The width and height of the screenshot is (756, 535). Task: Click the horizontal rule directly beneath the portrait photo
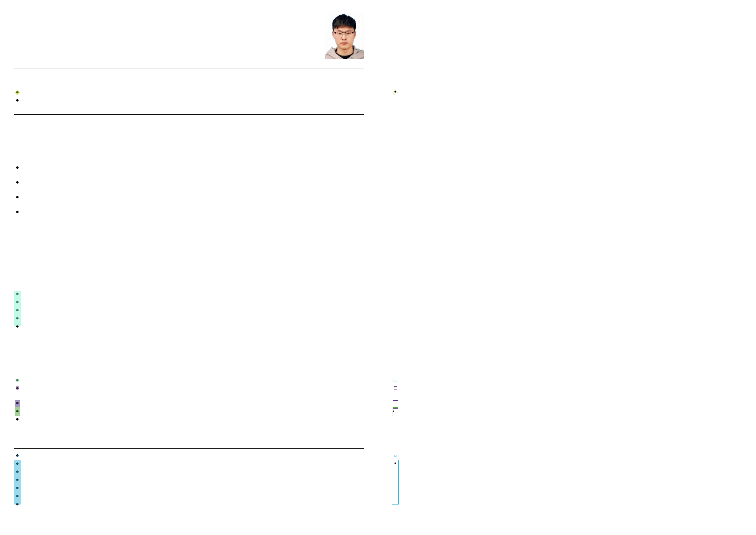coord(189,69)
